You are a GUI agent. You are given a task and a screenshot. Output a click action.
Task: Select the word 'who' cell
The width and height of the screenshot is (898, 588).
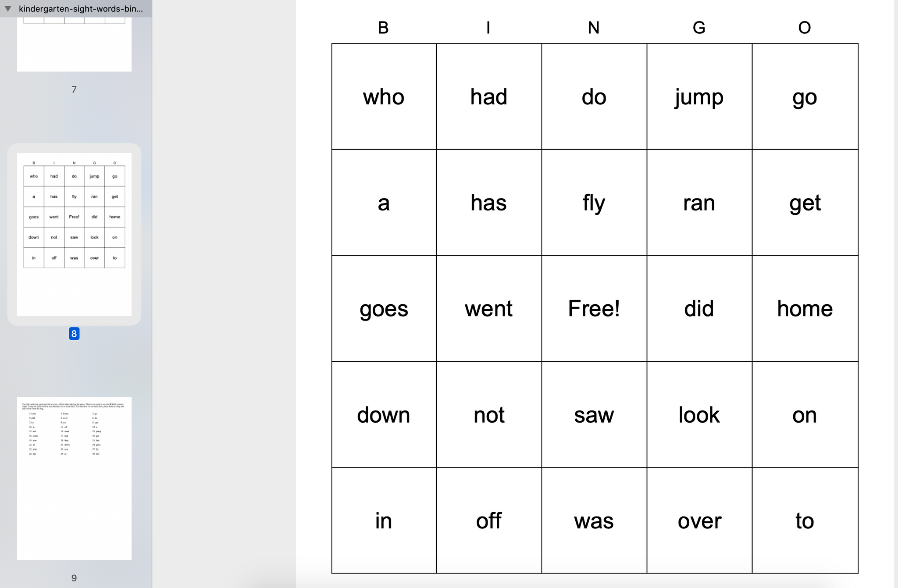(384, 97)
